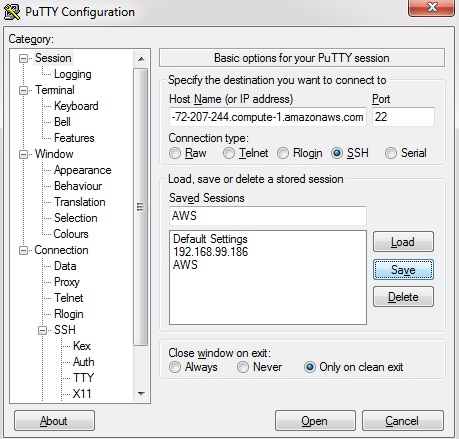The height and width of the screenshot is (439, 459).
Task: Open the Terminal category
Action: (55, 90)
